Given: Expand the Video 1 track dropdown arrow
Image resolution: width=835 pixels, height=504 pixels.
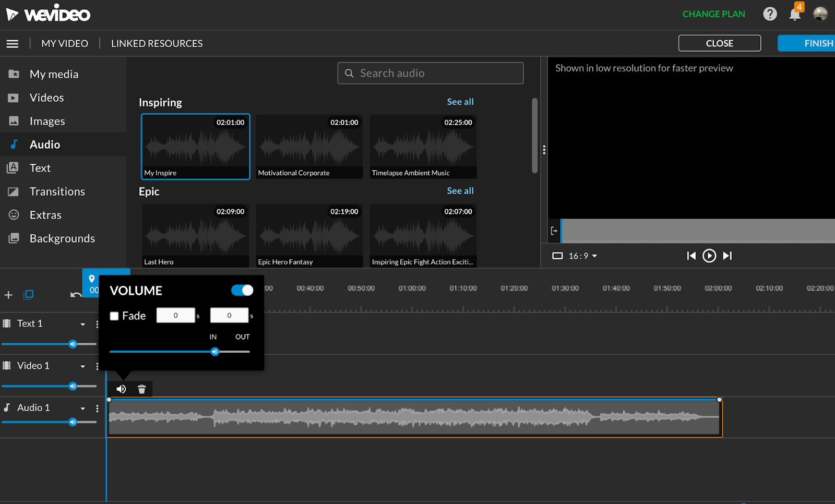Looking at the screenshot, I should click(x=82, y=366).
